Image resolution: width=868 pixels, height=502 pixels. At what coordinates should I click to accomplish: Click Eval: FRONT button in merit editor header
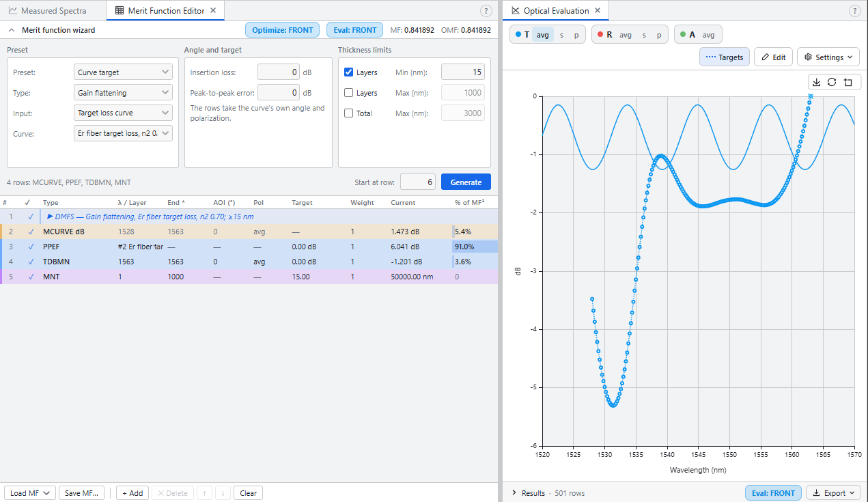pos(354,30)
